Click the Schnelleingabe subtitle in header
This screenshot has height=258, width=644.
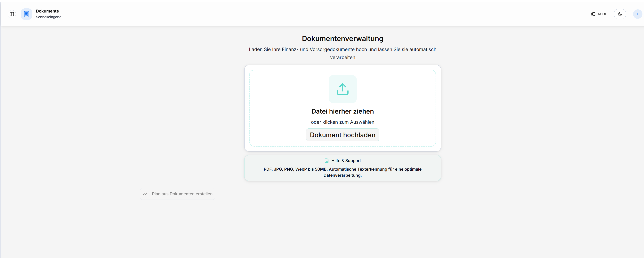click(x=49, y=17)
